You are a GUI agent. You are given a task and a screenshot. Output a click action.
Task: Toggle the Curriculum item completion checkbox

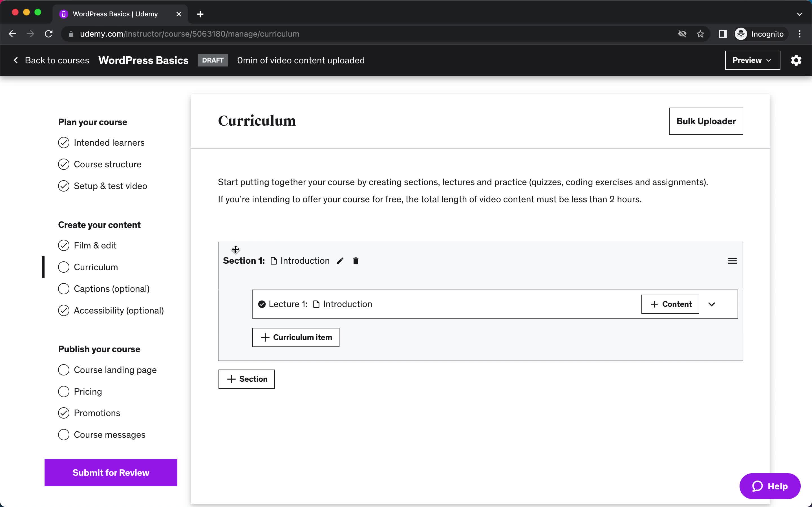click(x=63, y=267)
